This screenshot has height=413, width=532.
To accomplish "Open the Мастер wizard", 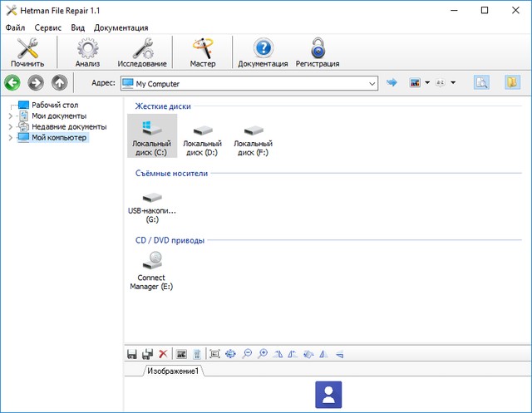I will tap(203, 52).
